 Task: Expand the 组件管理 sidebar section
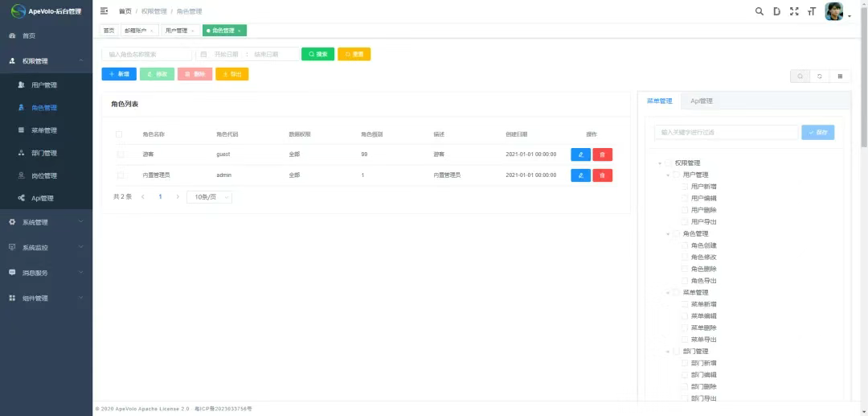click(x=47, y=298)
